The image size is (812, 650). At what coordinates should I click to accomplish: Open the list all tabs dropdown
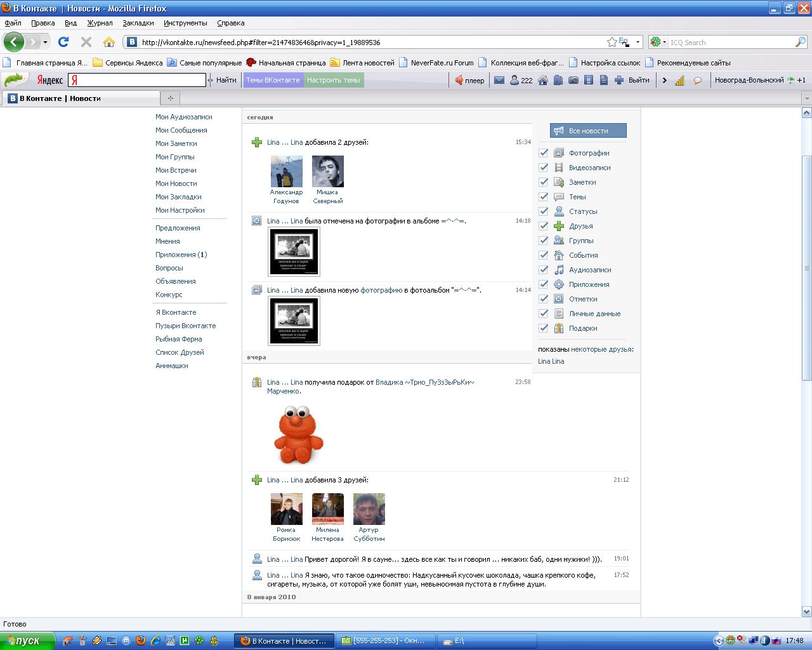(806, 98)
